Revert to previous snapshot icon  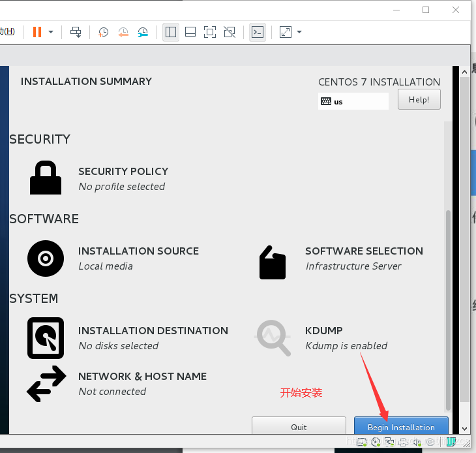click(123, 32)
